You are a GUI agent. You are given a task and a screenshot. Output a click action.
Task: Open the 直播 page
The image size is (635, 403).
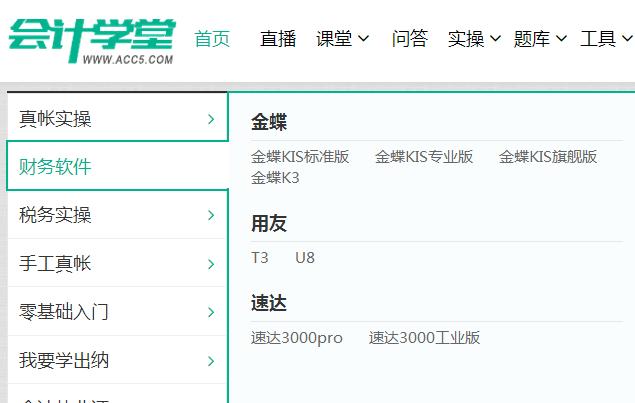(x=278, y=39)
